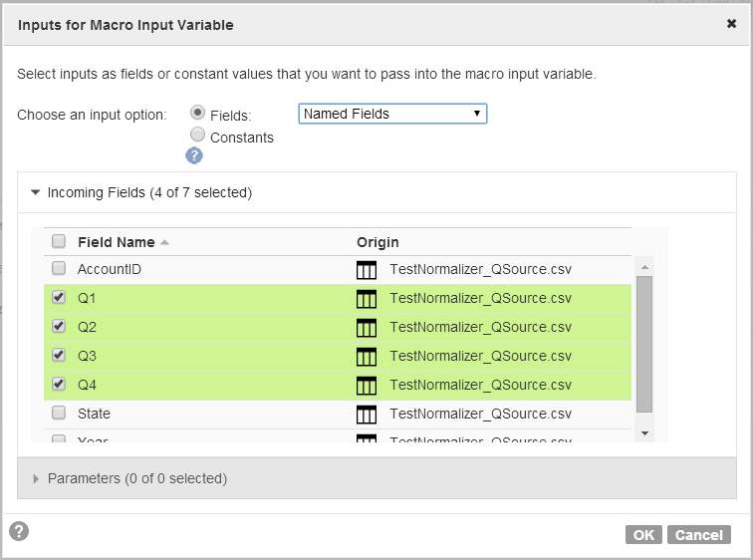Click TestNormalizer_QSource.csv in the State row
This screenshot has height=560, width=753.
click(x=481, y=414)
